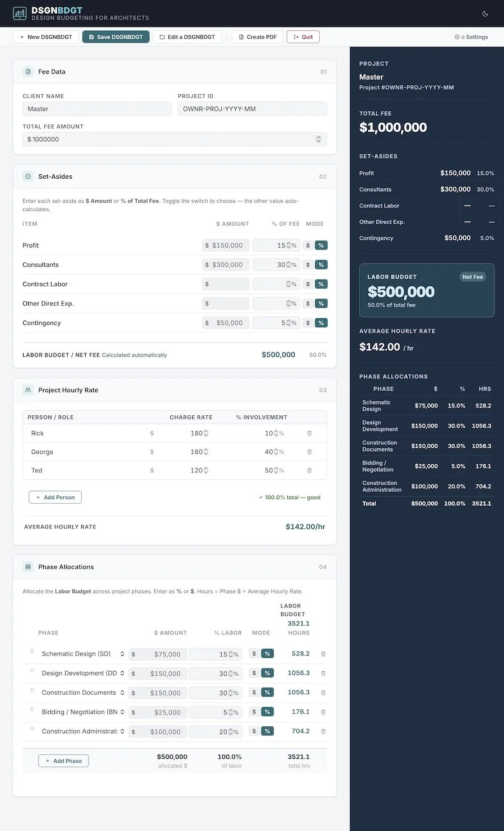Click the Fee Data document icon
This screenshot has width=504, height=831.
point(27,72)
